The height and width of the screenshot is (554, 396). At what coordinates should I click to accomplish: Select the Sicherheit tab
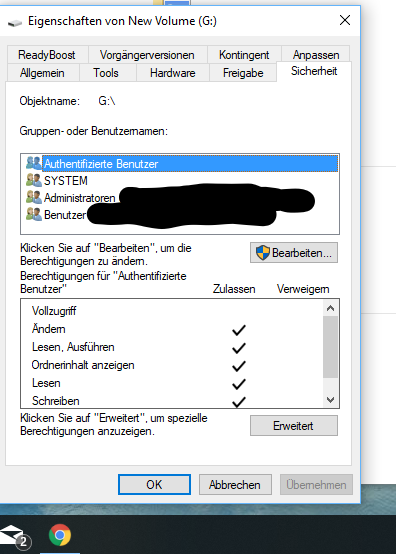[x=314, y=71]
